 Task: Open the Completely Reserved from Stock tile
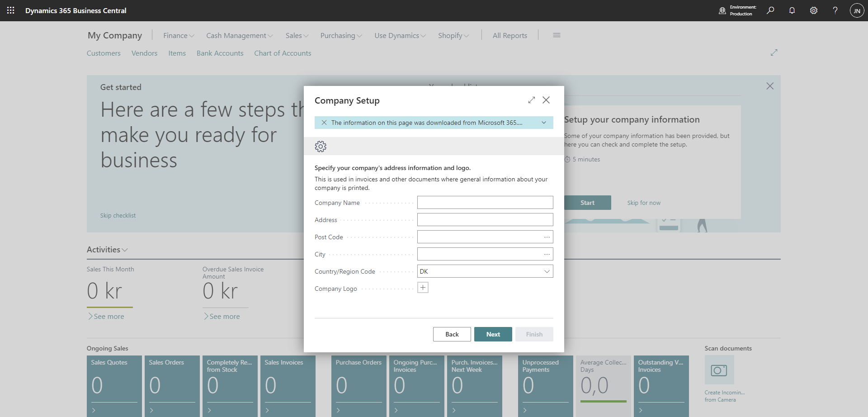230,386
